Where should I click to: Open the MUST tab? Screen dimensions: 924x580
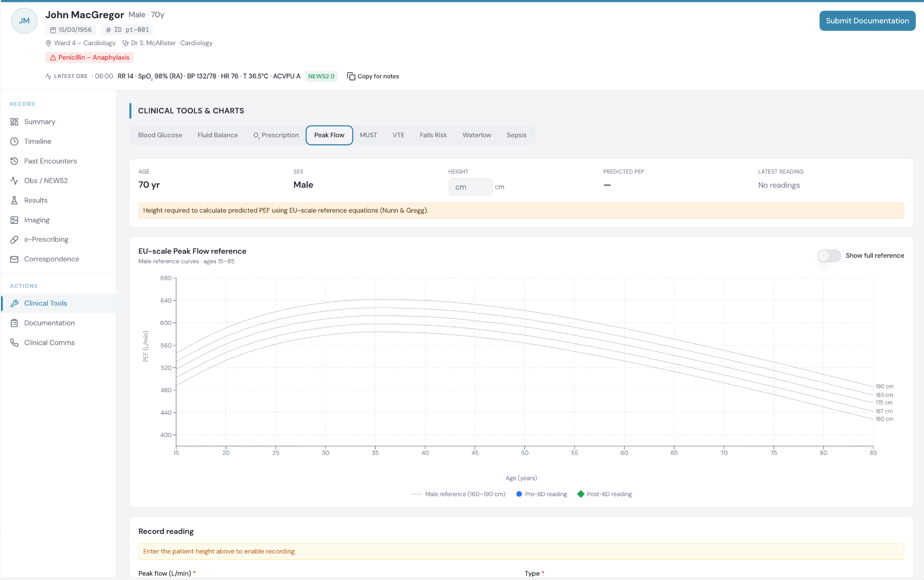pyautogui.click(x=369, y=135)
